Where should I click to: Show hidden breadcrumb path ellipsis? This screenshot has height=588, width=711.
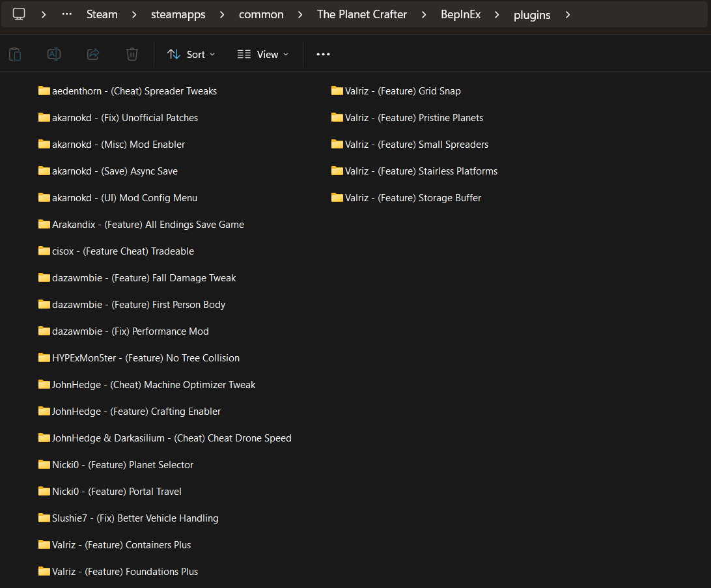point(66,14)
